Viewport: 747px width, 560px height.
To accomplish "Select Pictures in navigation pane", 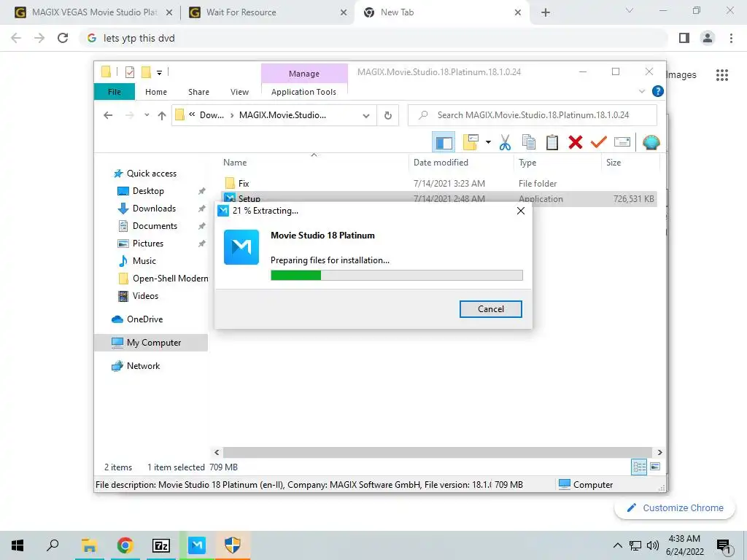I will click(147, 244).
